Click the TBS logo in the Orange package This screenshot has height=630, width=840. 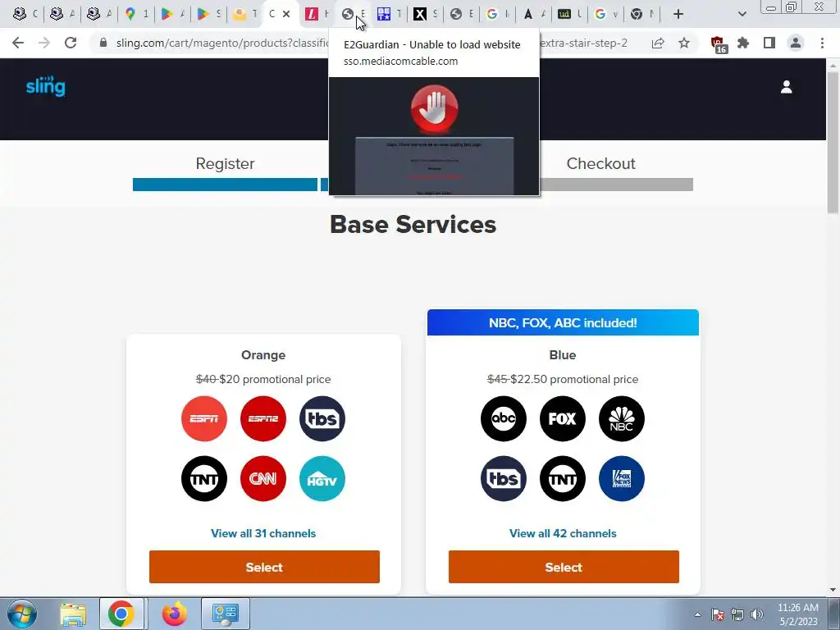(322, 418)
